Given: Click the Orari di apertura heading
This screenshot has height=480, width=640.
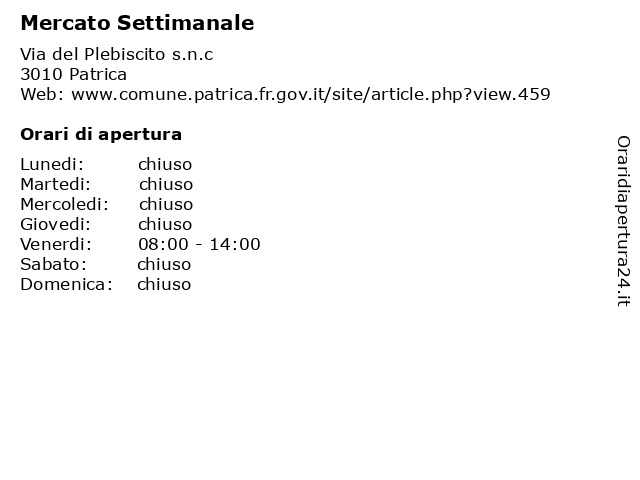Looking at the screenshot, I should click(101, 134).
